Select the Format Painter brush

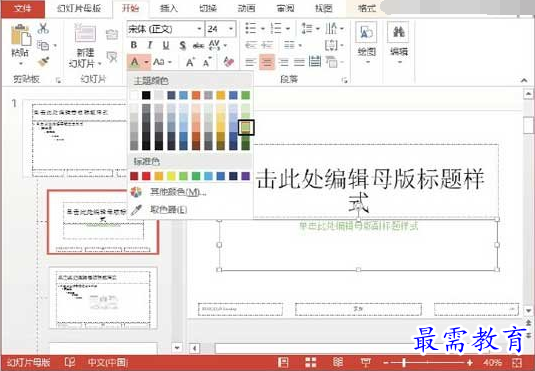(43, 62)
